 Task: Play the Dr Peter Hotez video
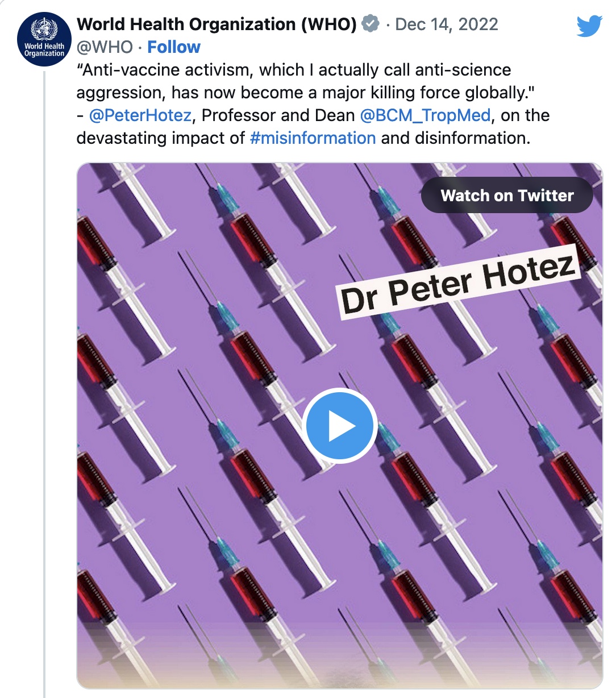pyautogui.click(x=340, y=426)
